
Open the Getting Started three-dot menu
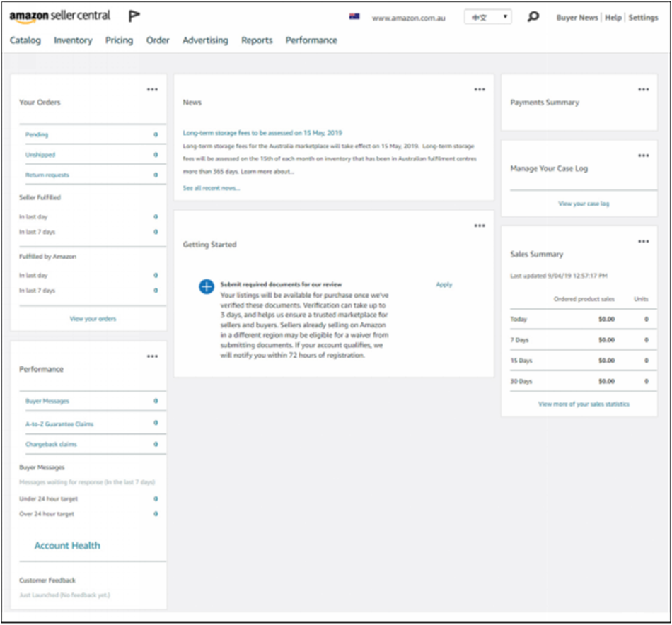(480, 226)
